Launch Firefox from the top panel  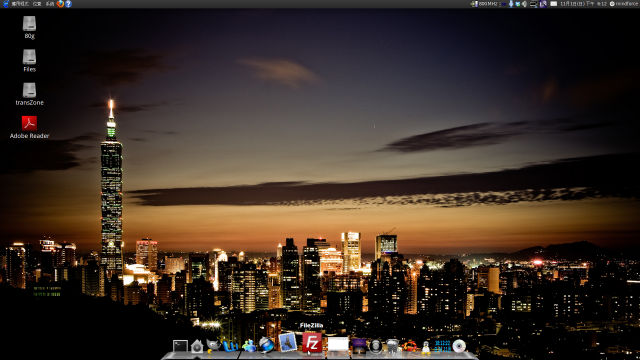[x=60, y=4]
